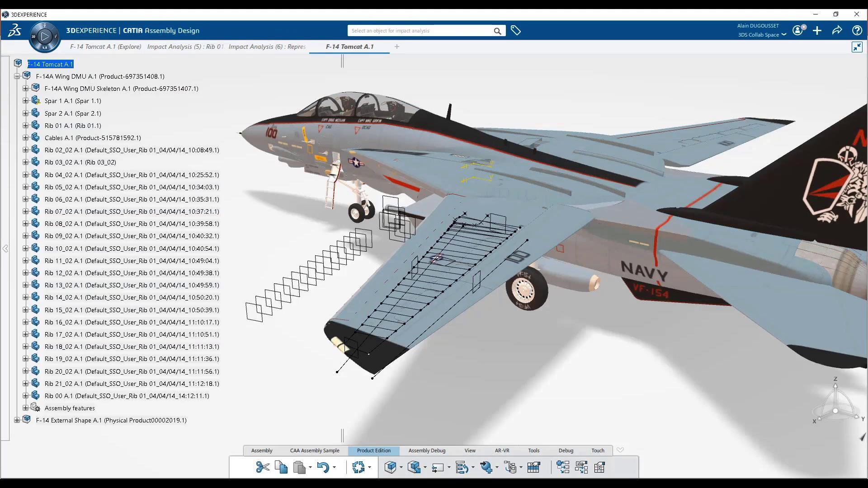Open 3DS Collab Space dropdown
This screenshot has height=488, width=868.
783,35
